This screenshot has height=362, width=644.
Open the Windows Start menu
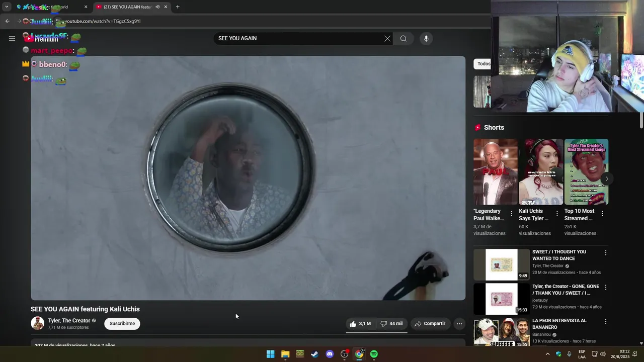pyautogui.click(x=270, y=354)
